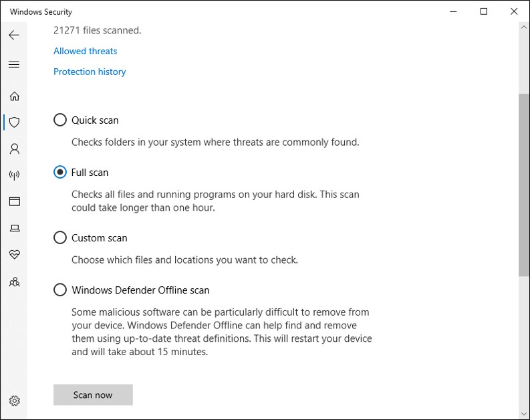Maximize the Windows Security window
This screenshot has height=420, width=530.
coord(484,11)
